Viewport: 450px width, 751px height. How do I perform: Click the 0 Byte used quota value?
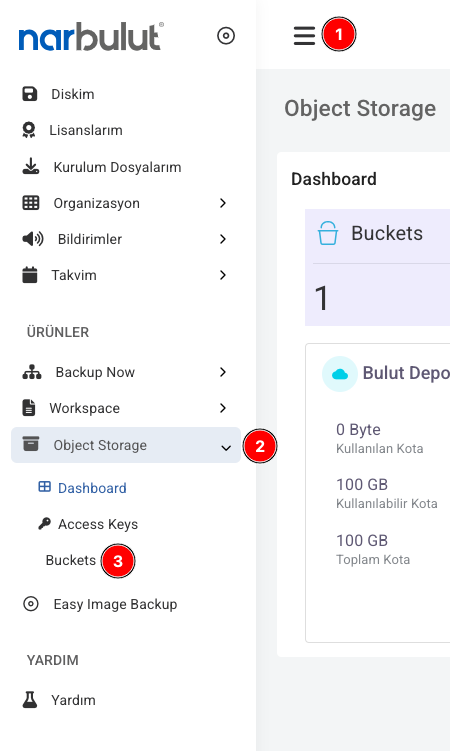pyautogui.click(x=358, y=430)
